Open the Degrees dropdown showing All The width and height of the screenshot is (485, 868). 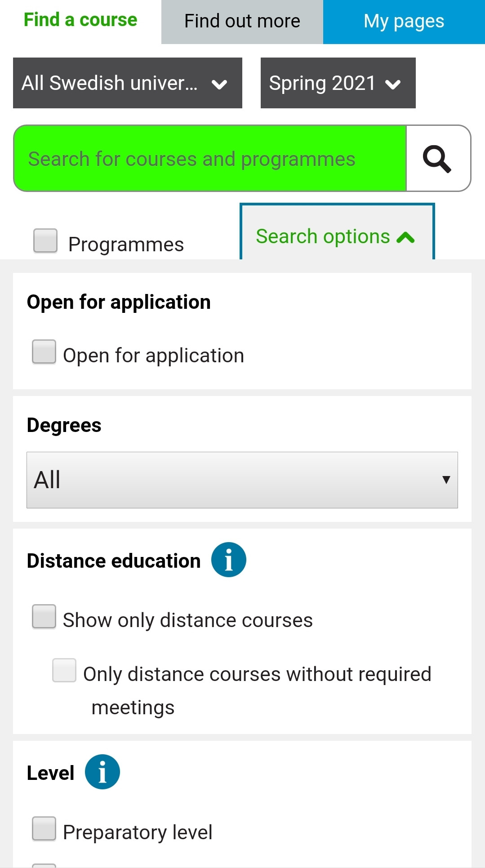click(242, 480)
